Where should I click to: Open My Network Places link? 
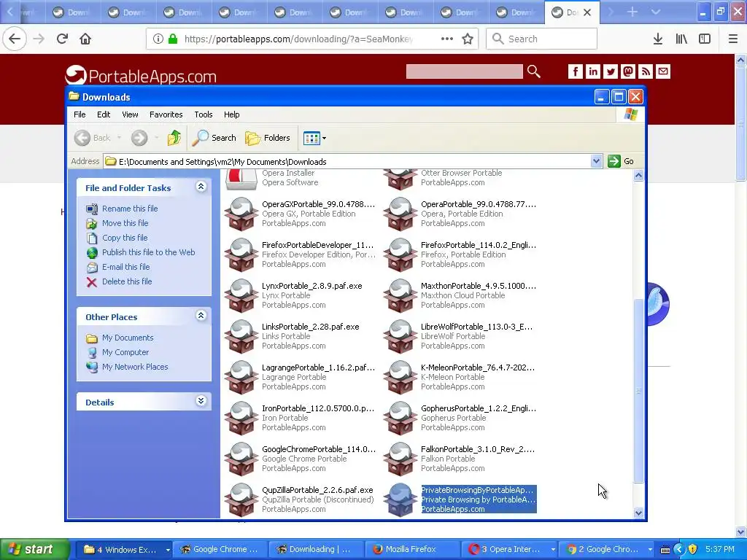(135, 367)
